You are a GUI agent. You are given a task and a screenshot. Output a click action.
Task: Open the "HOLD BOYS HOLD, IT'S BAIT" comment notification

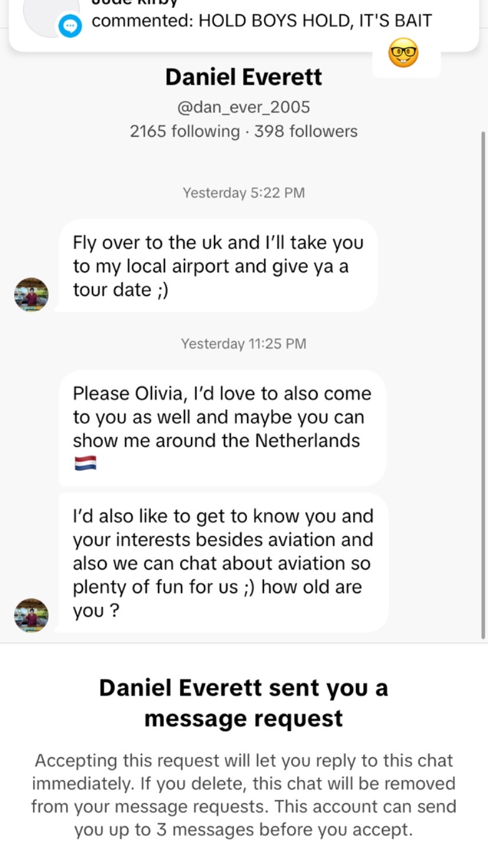click(x=262, y=21)
